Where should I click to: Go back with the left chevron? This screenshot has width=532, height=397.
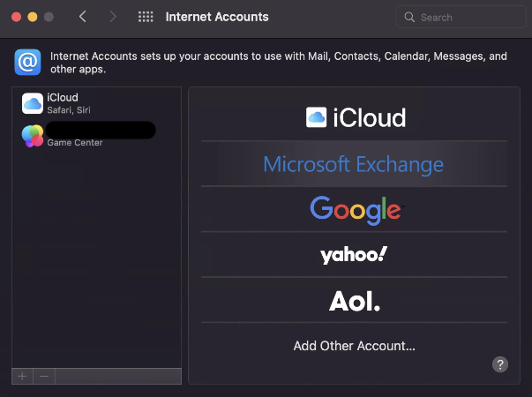pos(82,17)
